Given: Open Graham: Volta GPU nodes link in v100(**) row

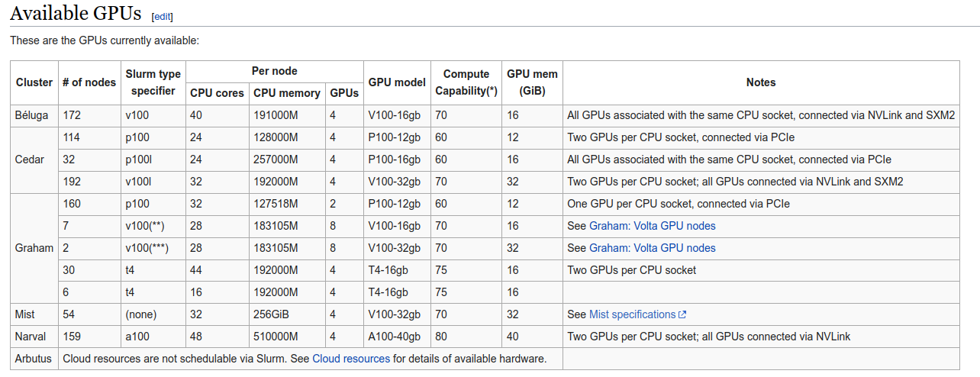Looking at the screenshot, I should tap(652, 226).
